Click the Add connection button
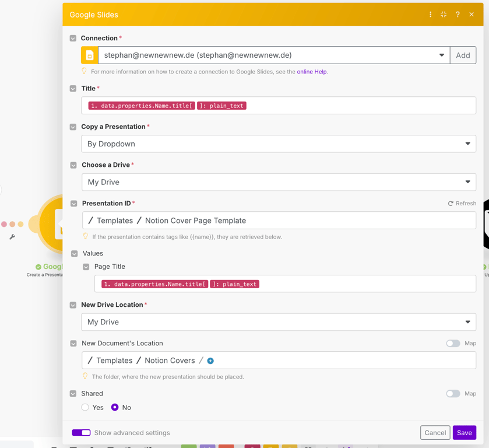Image resolution: width=489 pixels, height=448 pixels. click(x=463, y=55)
